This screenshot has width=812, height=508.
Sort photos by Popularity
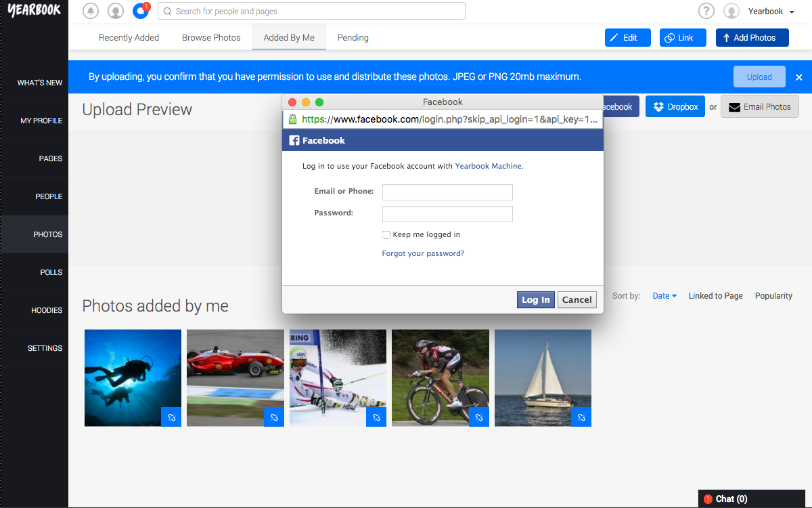click(x=773, y=296)
